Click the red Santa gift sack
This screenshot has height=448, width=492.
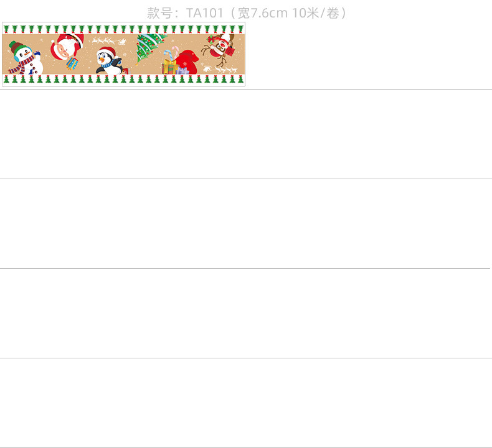[x=187, y=62]
